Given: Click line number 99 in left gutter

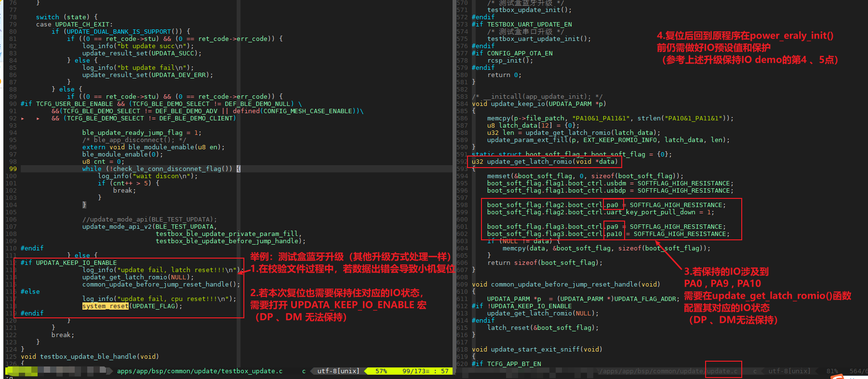Looking at the screenshot, I should tap(13, 169).
